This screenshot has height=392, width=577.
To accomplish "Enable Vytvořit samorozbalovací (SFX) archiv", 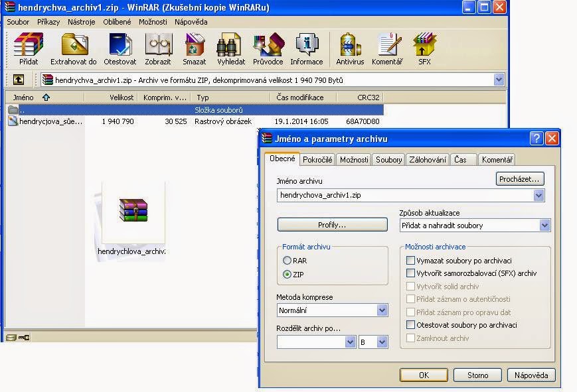I will [410, 273].
